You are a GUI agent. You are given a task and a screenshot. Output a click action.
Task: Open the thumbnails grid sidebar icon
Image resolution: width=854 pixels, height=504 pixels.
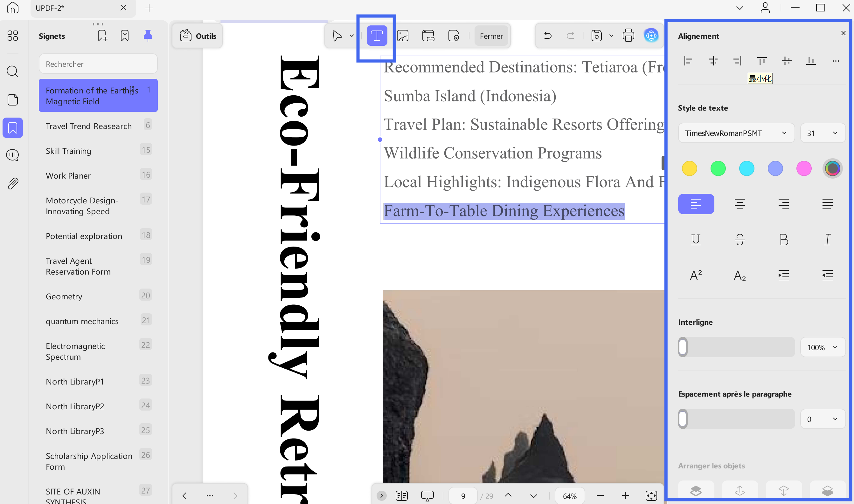13,36
